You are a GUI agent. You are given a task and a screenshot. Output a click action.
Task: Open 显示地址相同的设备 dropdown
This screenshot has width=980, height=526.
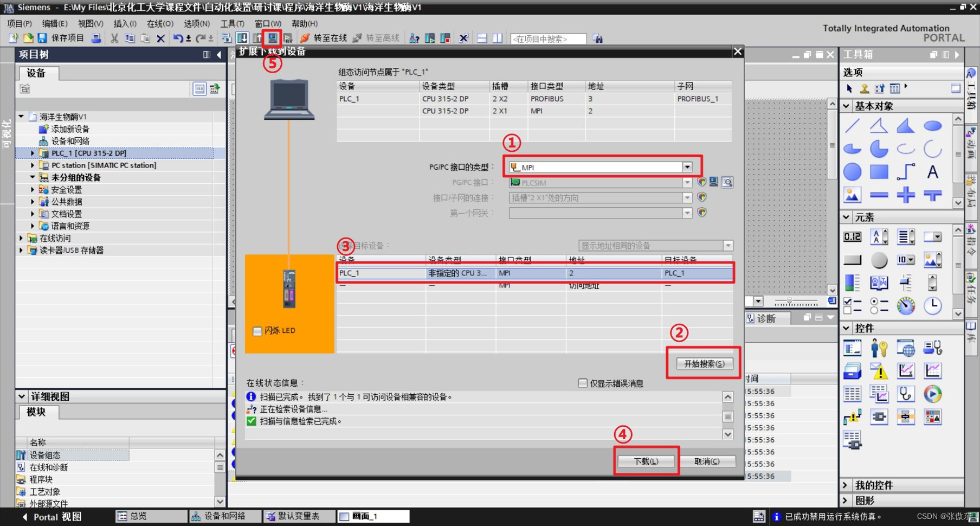(728, 246)
